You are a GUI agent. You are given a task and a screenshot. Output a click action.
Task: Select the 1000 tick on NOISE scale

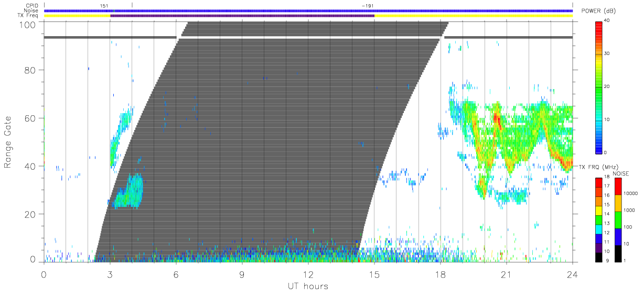tap(630, 211)
